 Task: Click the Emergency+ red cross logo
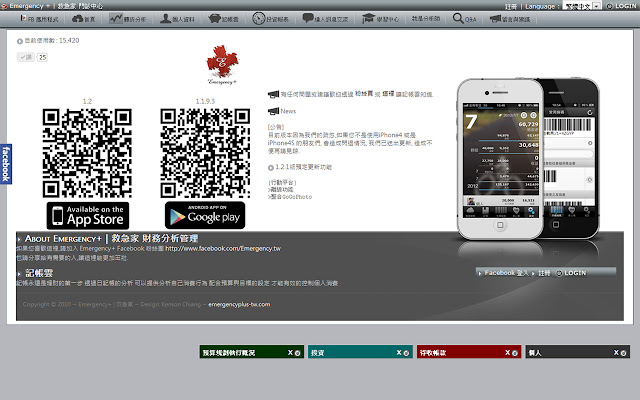point(222,64)
